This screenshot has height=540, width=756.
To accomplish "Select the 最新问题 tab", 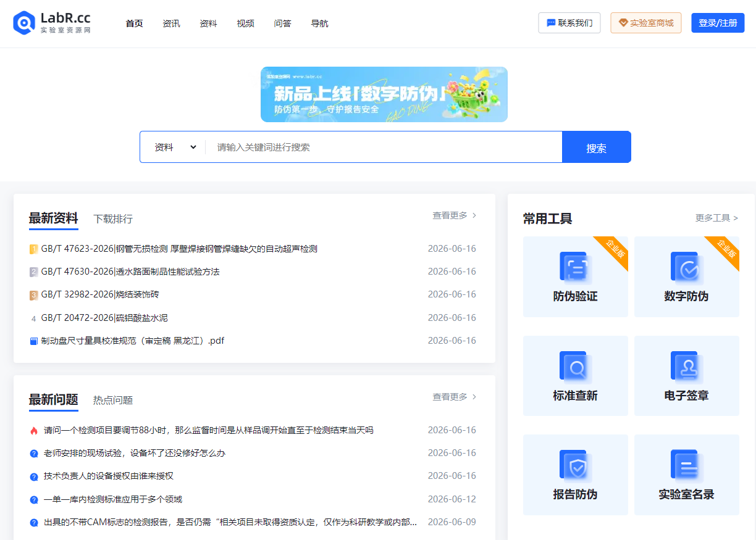I will 53,399.
